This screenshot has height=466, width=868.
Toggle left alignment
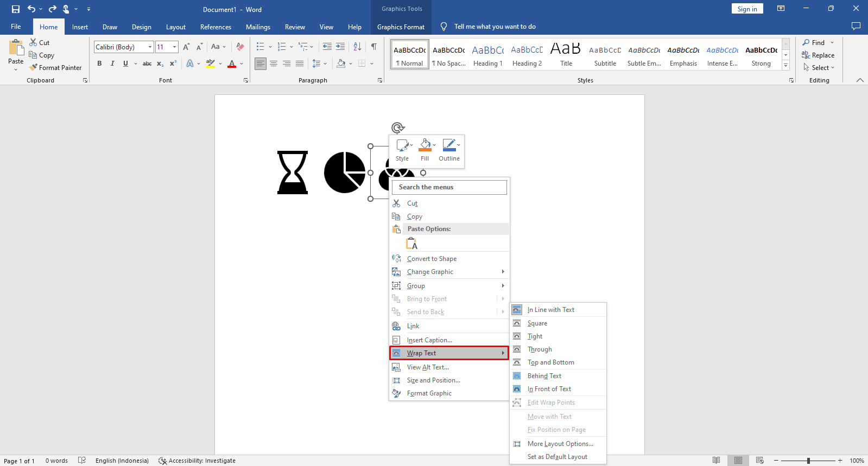tap(261, 63)
